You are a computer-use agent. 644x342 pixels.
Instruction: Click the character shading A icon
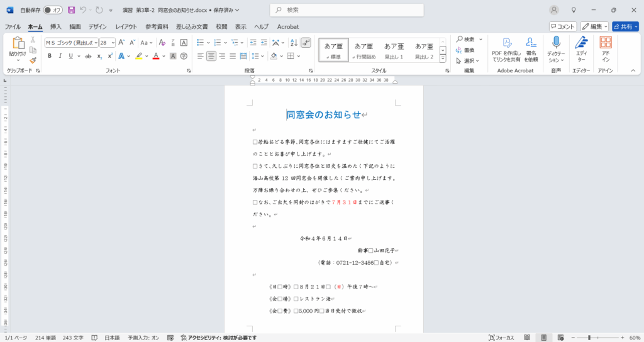click(173, 56)
